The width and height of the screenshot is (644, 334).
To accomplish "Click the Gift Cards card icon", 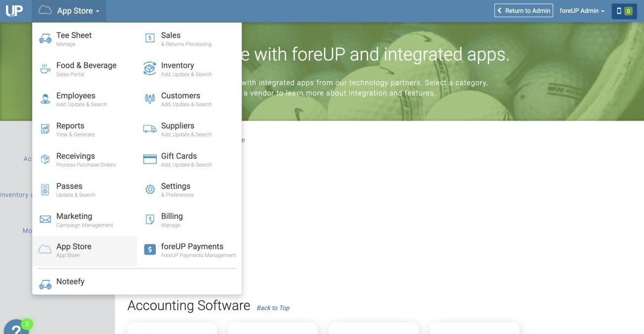I will pyautogui.click(x=150, y=159).
